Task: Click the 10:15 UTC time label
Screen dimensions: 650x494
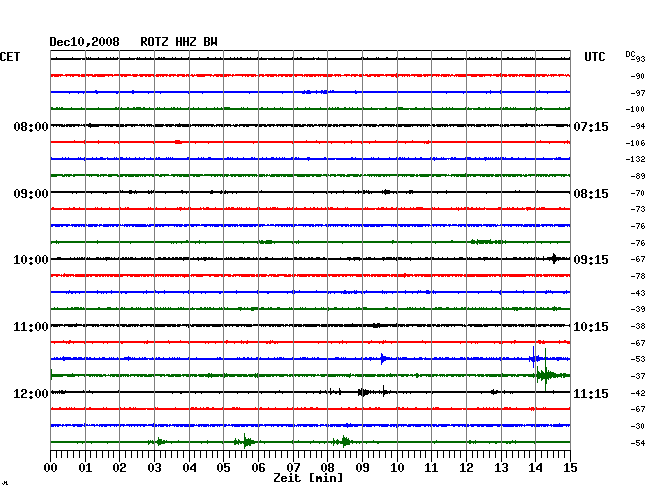Action: click(x=591, y=327)
